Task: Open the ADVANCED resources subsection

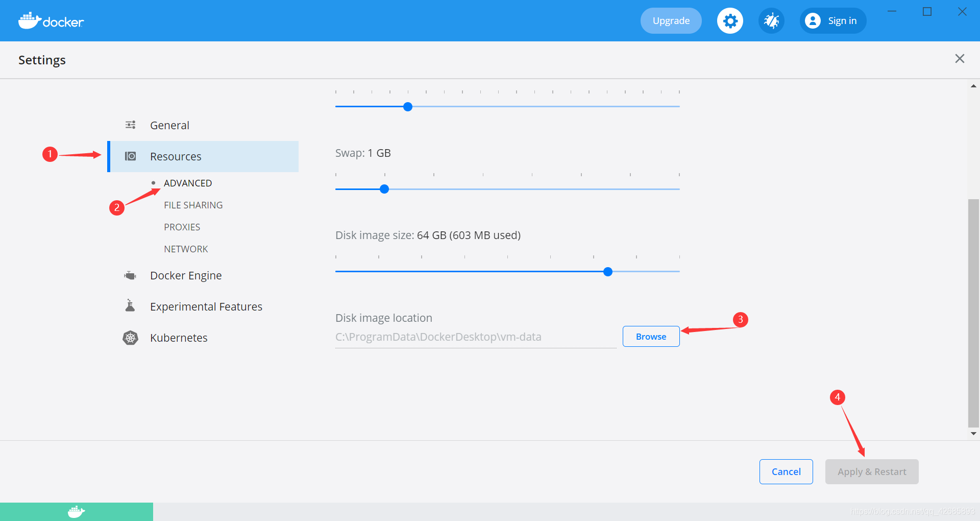Action: (188, 183)
